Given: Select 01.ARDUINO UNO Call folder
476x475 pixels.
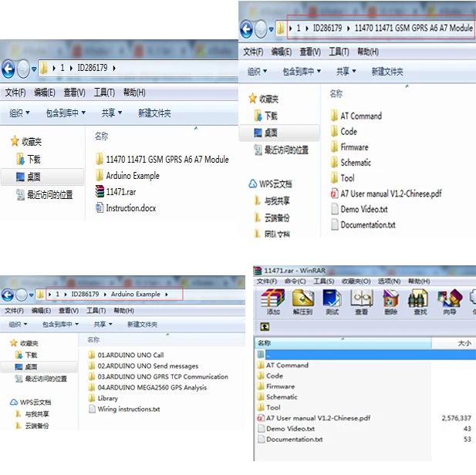Looking at the screenshot, I should point(127,355).
